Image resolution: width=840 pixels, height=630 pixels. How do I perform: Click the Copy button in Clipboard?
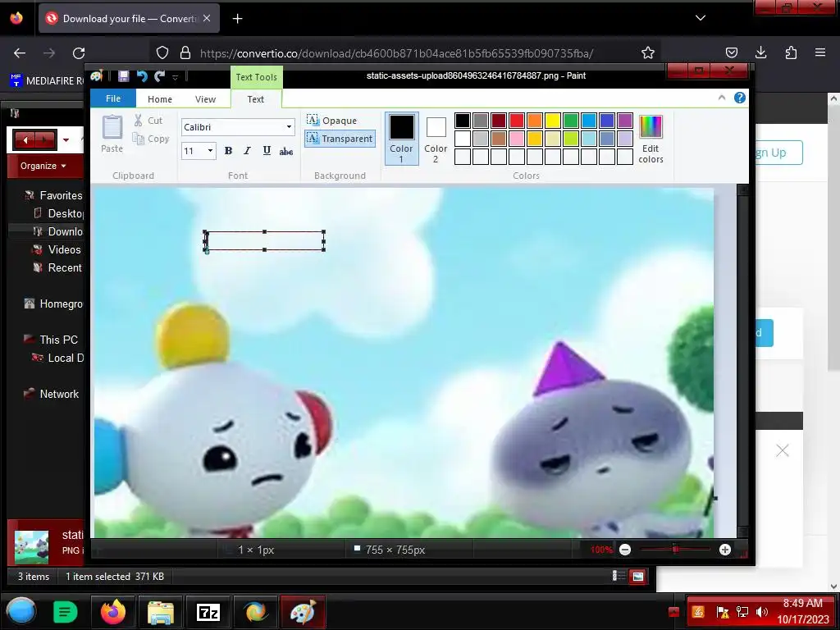point(151,139)
